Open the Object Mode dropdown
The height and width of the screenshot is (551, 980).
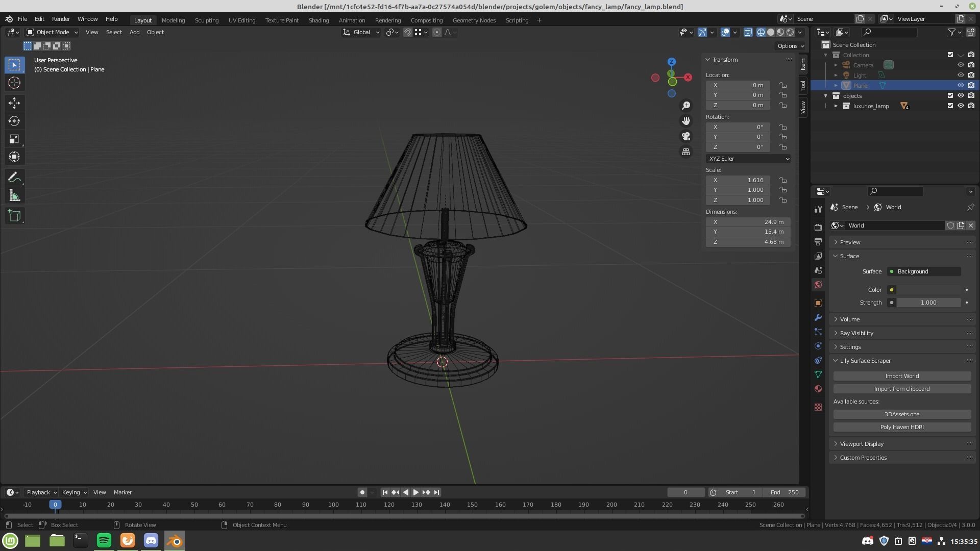tap(52, 32)
